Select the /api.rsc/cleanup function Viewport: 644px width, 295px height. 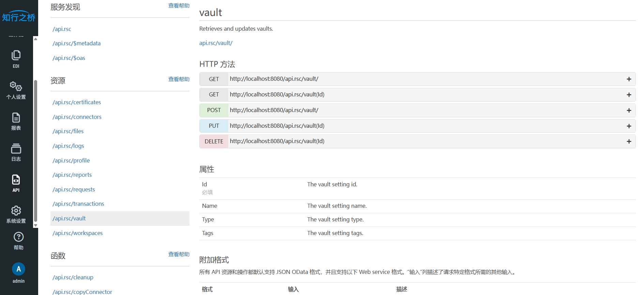[73, 277]
